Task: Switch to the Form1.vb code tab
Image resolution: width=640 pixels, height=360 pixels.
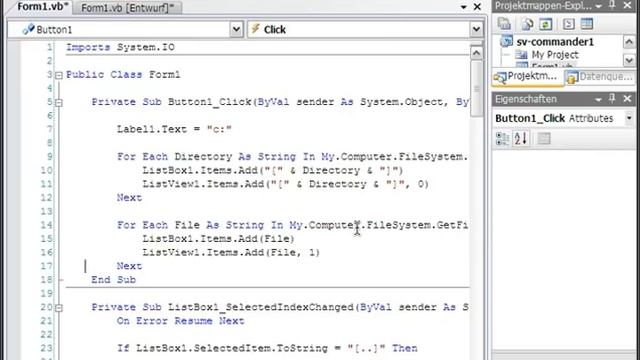Action: pos(42,7)
